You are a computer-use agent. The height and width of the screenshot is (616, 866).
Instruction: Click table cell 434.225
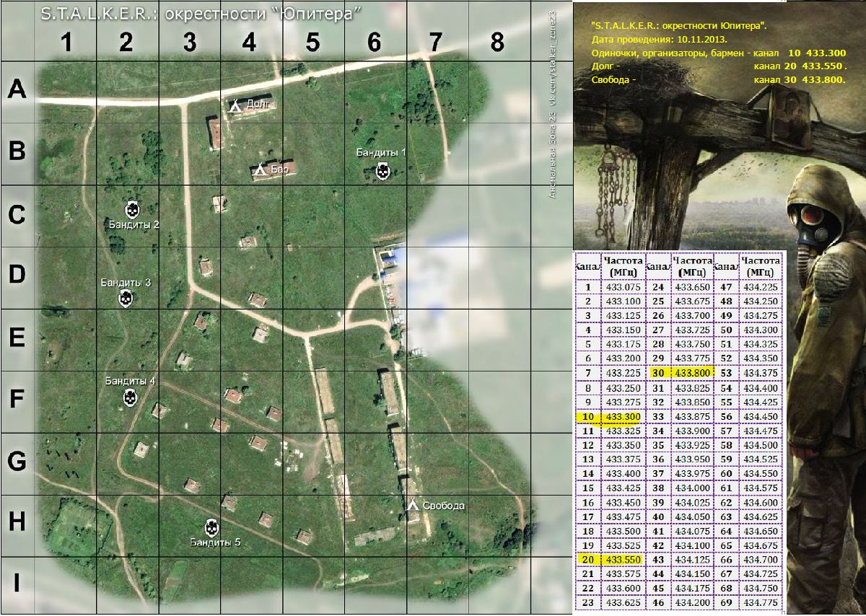tap(761, 287)
